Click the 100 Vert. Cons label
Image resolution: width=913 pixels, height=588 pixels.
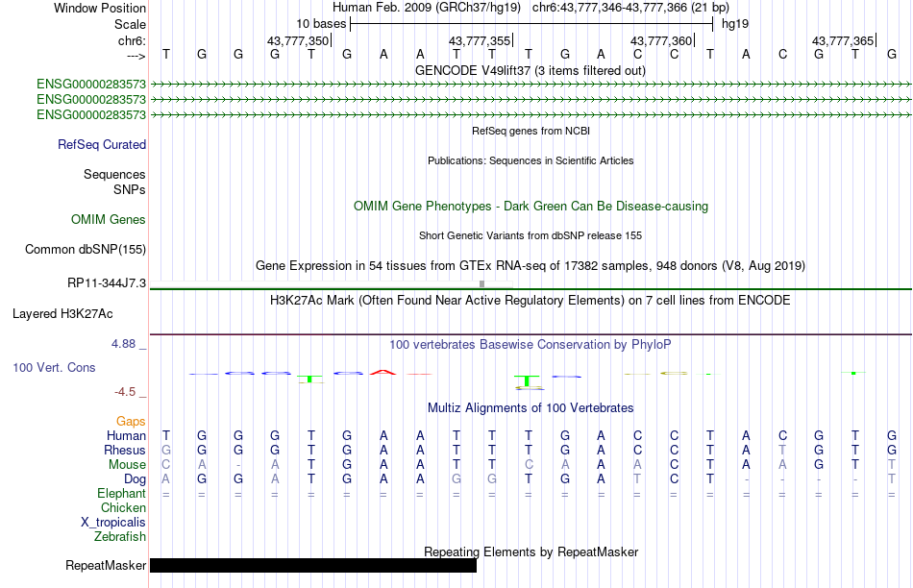pos(54,367)
